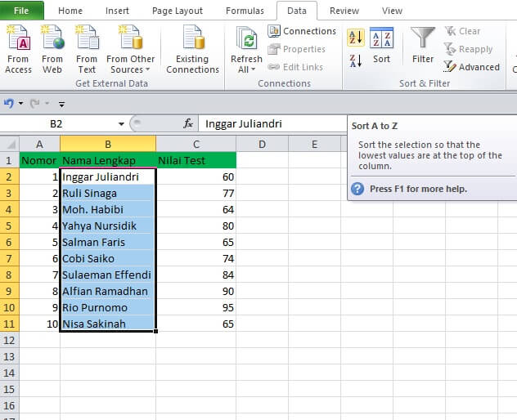
Task: Select column B header
Action: [x=108, y=144]
